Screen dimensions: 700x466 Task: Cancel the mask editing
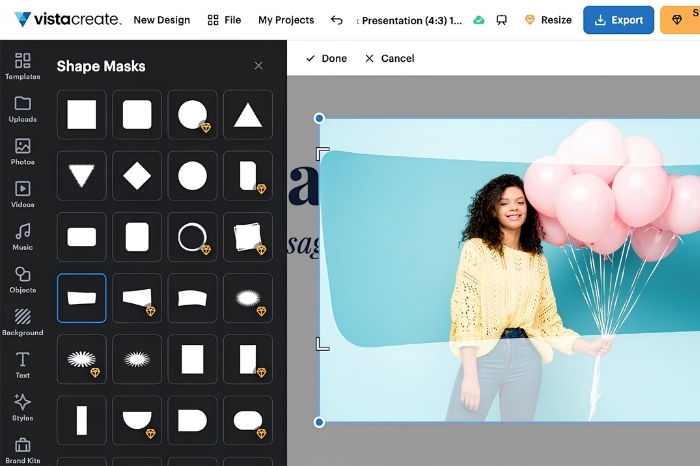coord(390,58)
